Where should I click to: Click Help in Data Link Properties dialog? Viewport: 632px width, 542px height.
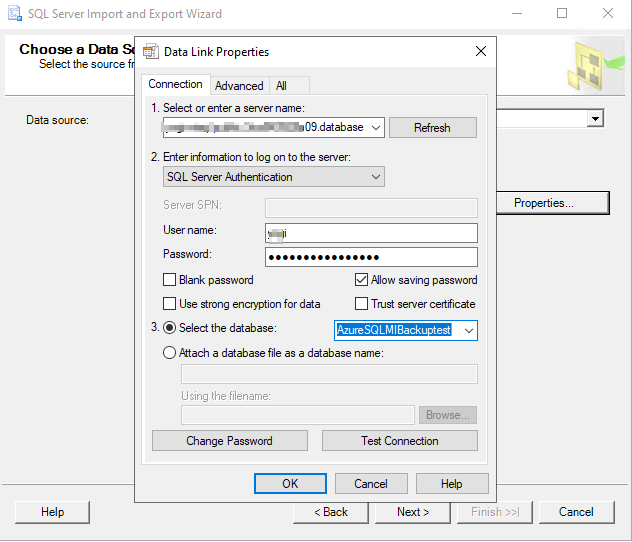click(452, 484)
